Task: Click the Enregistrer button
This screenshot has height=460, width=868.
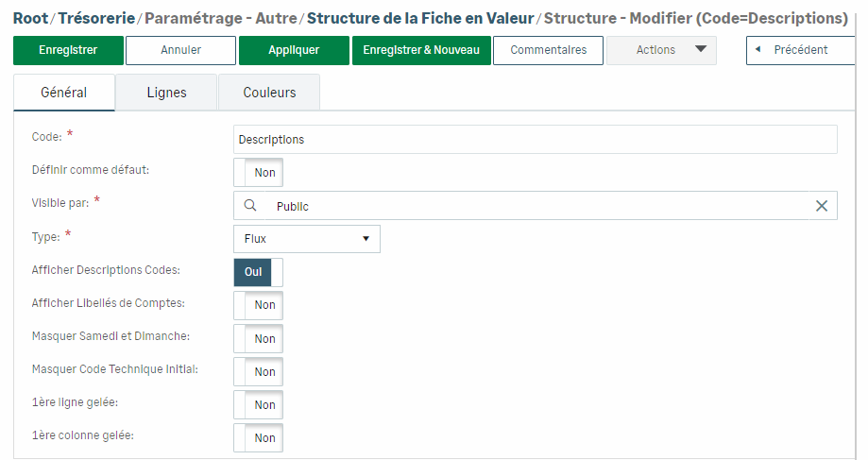Action: click(x=68, y=50)
